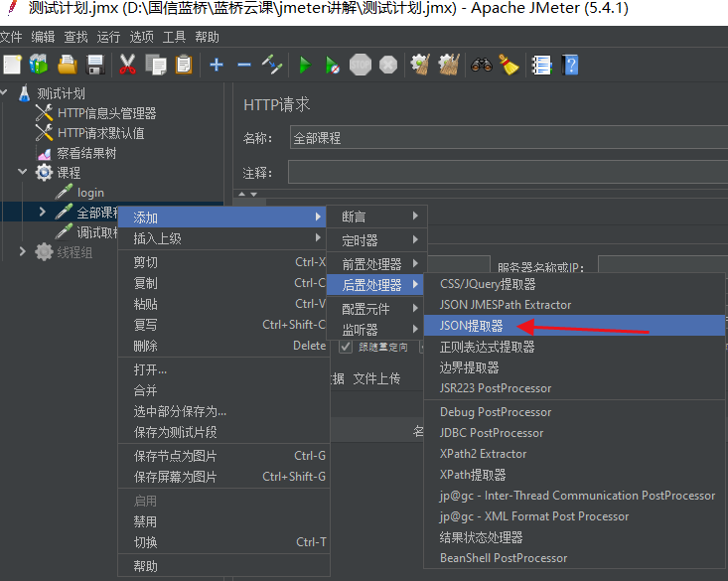Image resolution: width=728 pixels, height=581 pixels.
Task: Save the test plan with floppy icon
Action: [x=95, y=65]
